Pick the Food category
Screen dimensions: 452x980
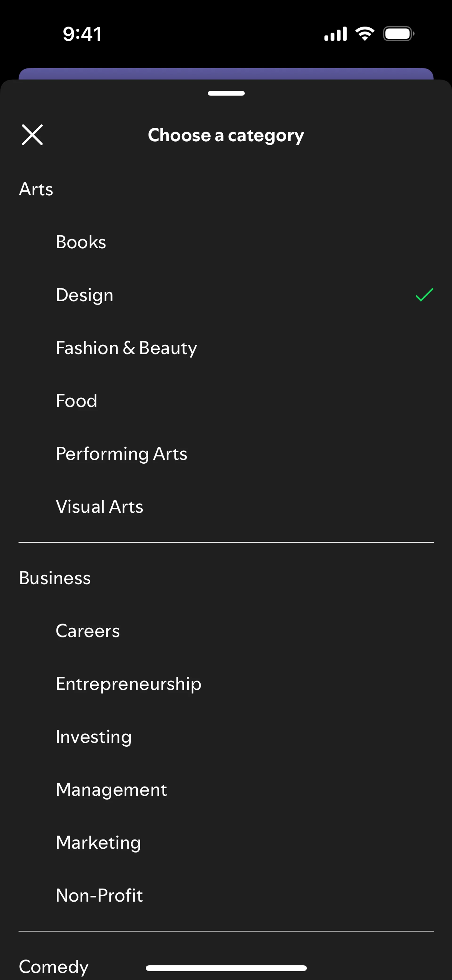coord(77,401)
